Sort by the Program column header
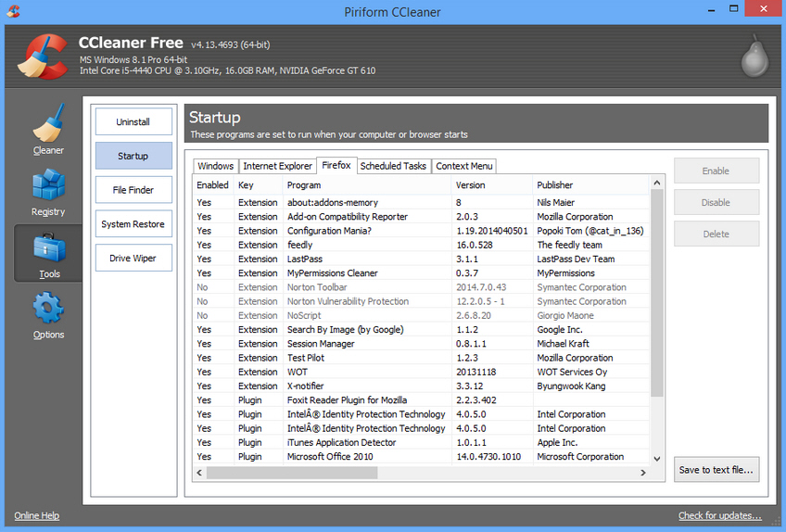This screenshot has height=532, width=786. pos(367,185)
